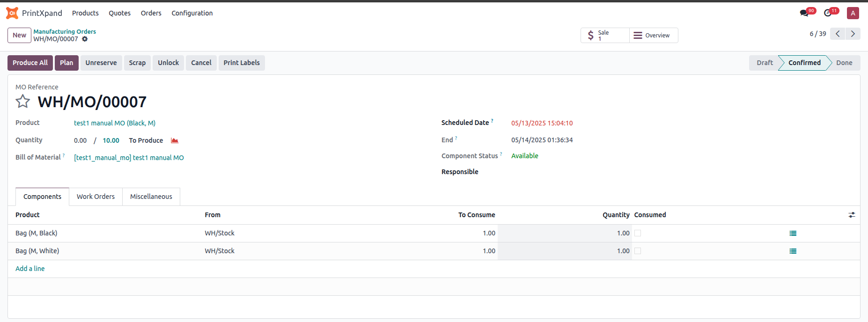
Task: Click the PrintXpand logo icon
Action: [x=12, y=13]
